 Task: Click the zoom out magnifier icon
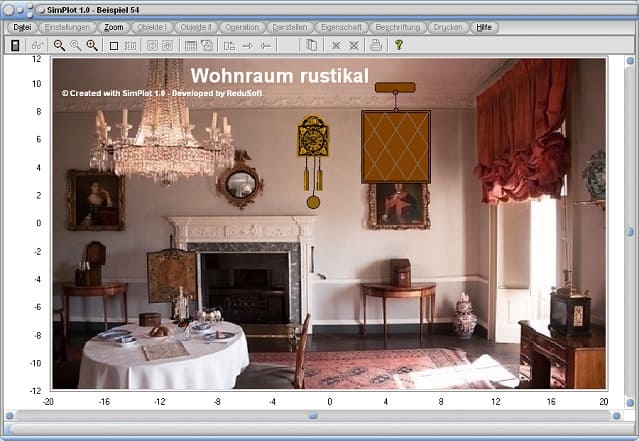tap(59, 45)
